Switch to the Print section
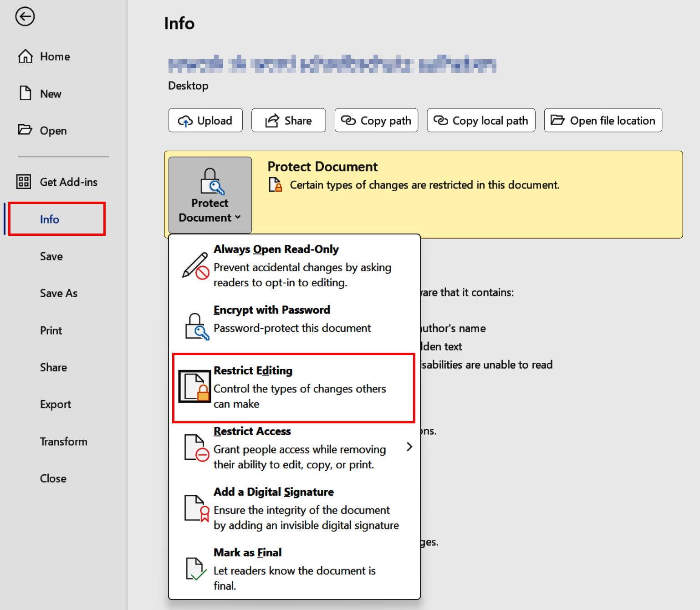 pos(51,330)
